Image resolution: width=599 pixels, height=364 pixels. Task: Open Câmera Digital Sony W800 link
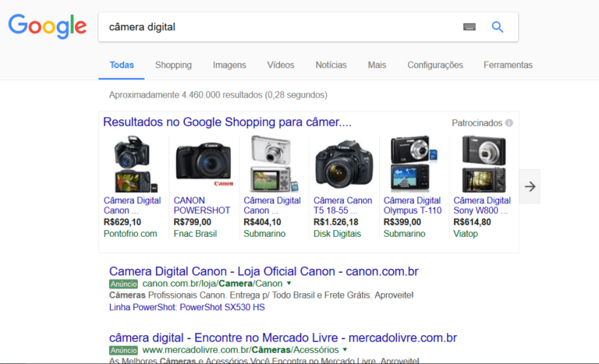pyautogui.click(x=482, y=206)
